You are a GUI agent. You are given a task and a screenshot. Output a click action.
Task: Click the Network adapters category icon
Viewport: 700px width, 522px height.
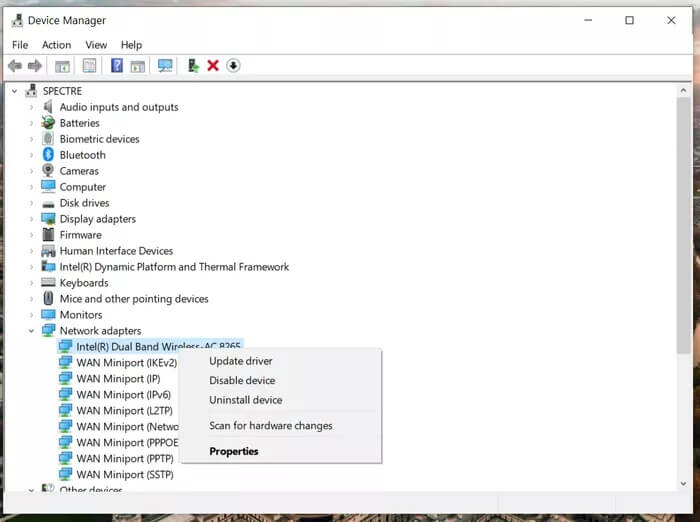click(48, 330)
